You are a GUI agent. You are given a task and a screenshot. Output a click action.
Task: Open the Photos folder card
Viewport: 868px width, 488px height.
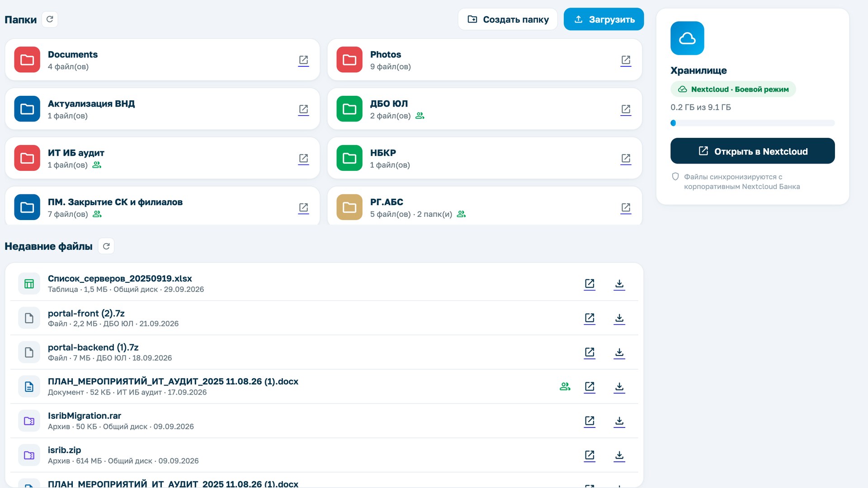coord(485,60)
